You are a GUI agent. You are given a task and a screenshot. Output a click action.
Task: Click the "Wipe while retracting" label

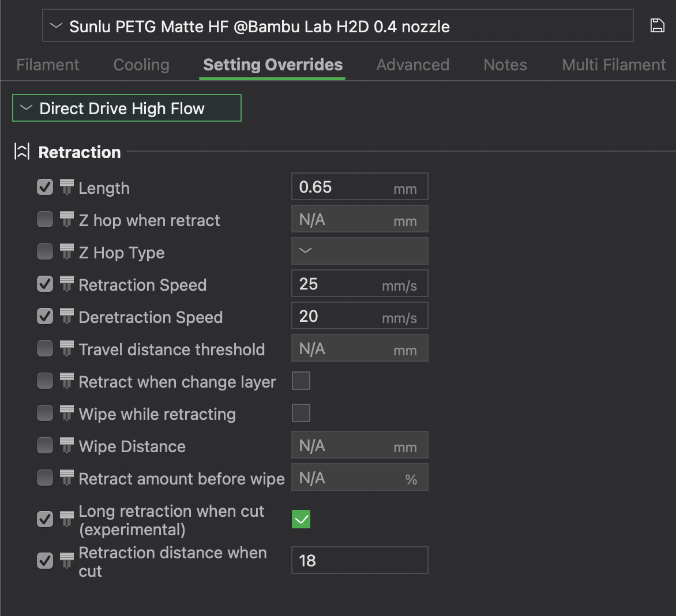[x=157, y=414]
